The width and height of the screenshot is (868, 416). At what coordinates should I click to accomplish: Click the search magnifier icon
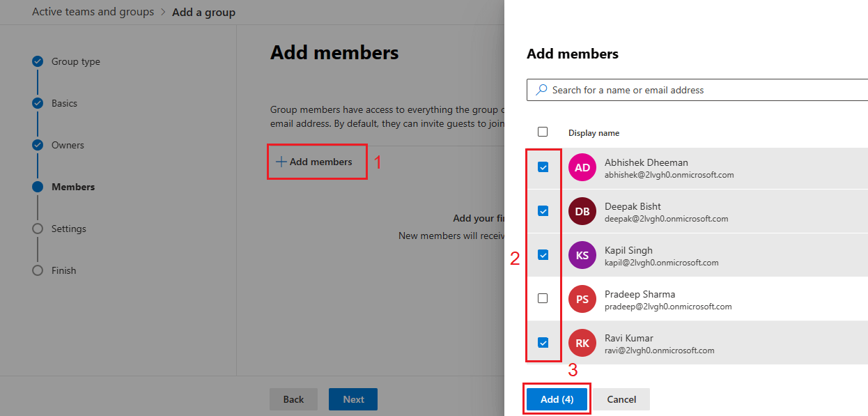click(541, 90)
